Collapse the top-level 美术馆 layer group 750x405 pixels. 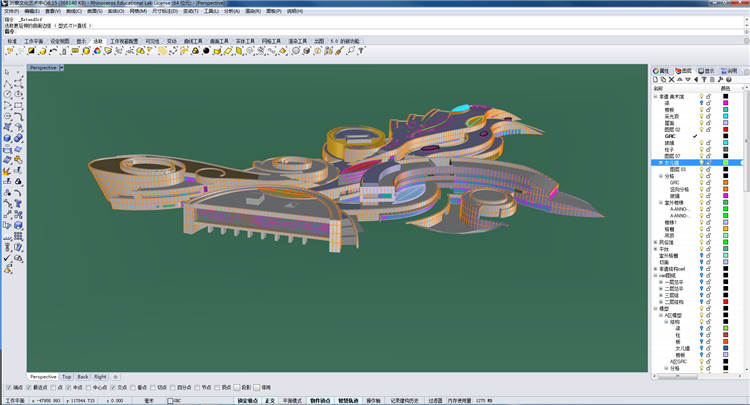point(655,97)
